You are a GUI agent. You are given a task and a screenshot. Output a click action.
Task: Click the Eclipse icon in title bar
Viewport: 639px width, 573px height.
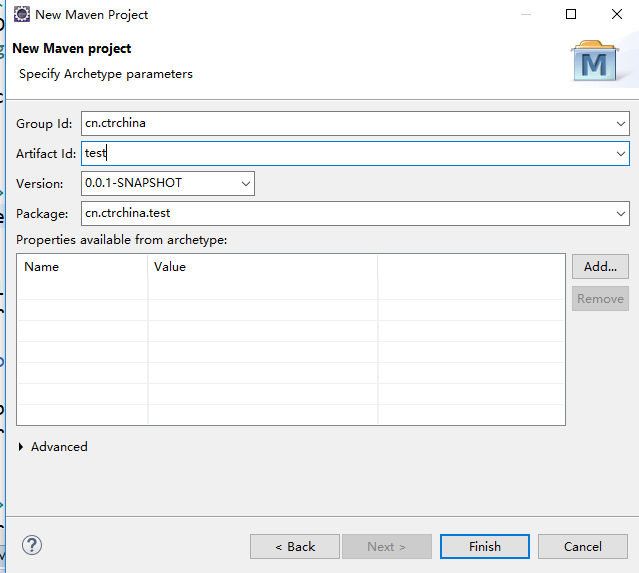click(x=22, y=14)
